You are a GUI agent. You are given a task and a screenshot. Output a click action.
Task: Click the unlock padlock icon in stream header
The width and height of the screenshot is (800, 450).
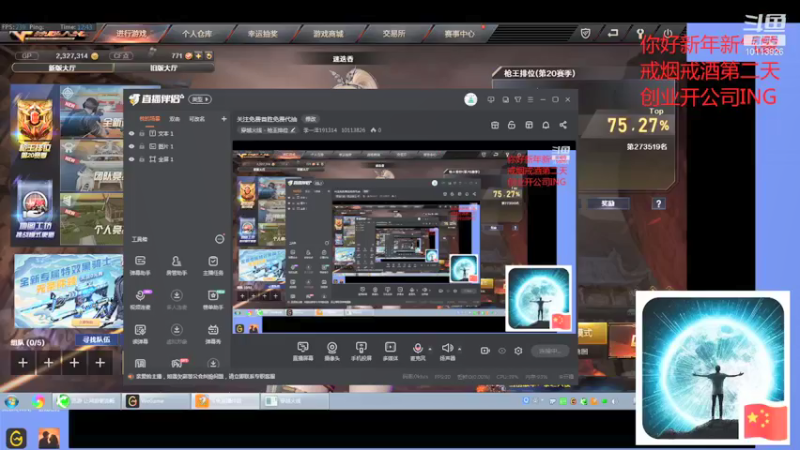tap(511, 125)
